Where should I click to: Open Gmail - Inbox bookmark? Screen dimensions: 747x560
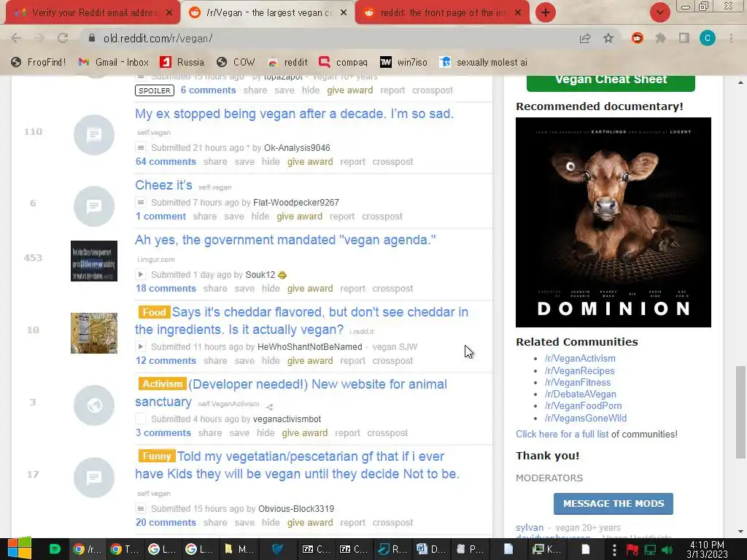[x=113, y=62]
